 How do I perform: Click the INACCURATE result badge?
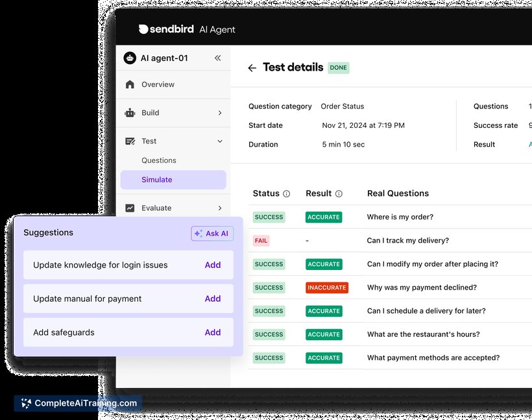click(327, 288)
